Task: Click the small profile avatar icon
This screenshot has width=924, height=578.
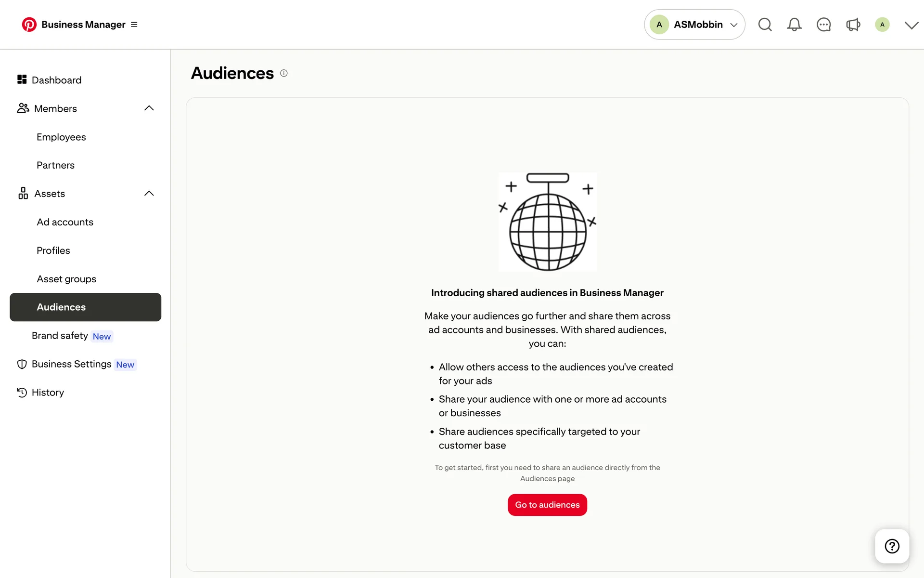Action: [882, 25]
